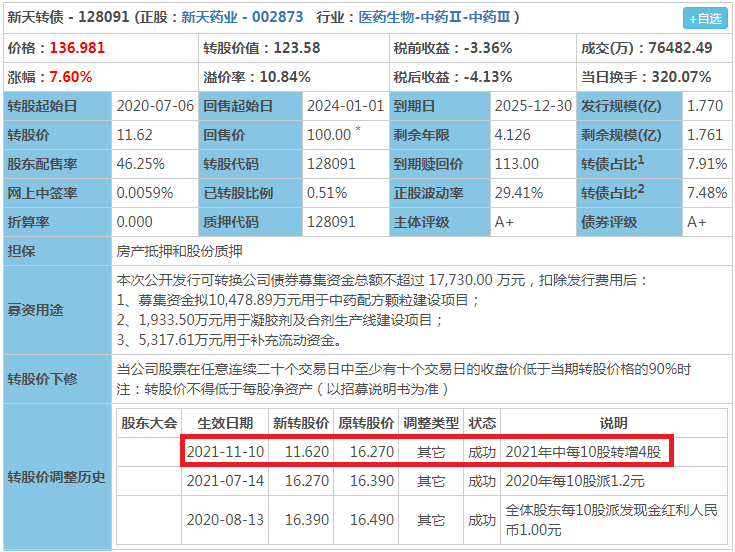This screenshot has width=735, height=552.
Task: Click the 剩余年限 value 4.126
Action: (x=513, y=135)
